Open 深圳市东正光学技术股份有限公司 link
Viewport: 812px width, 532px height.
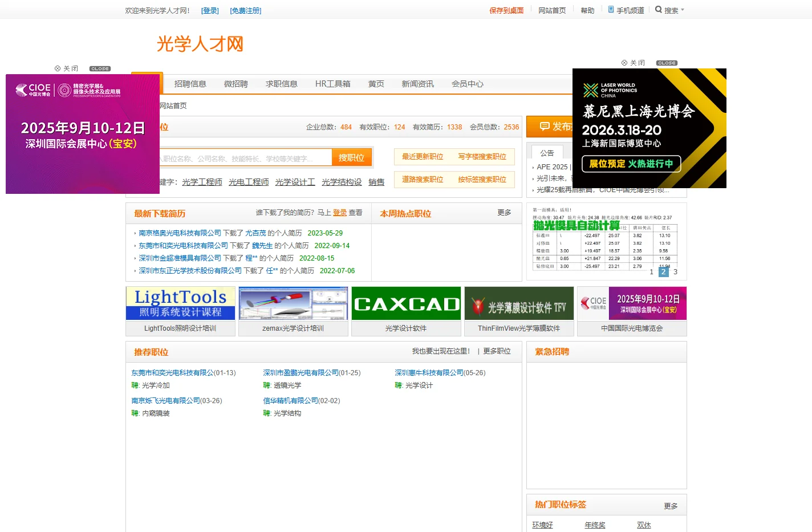190,271
